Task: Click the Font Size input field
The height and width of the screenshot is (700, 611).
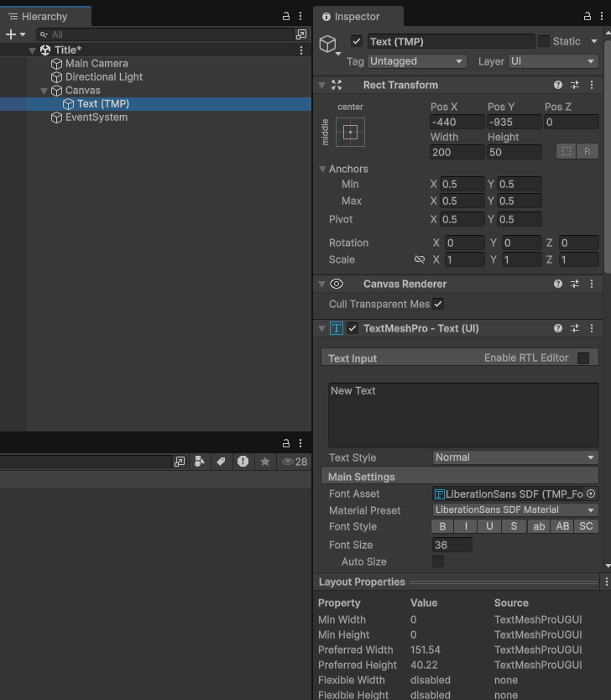Action: [x=452, y=545]
